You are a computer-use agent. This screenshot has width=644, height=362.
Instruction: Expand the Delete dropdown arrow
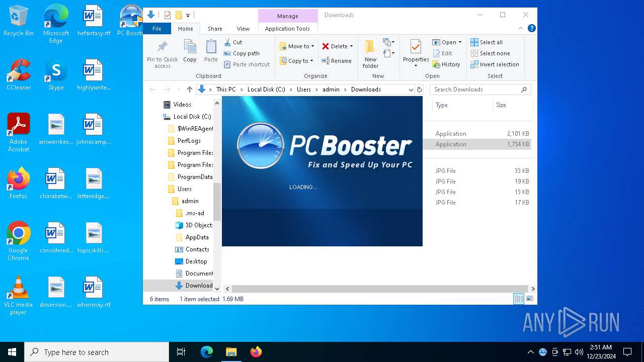(x=351, y=46)
